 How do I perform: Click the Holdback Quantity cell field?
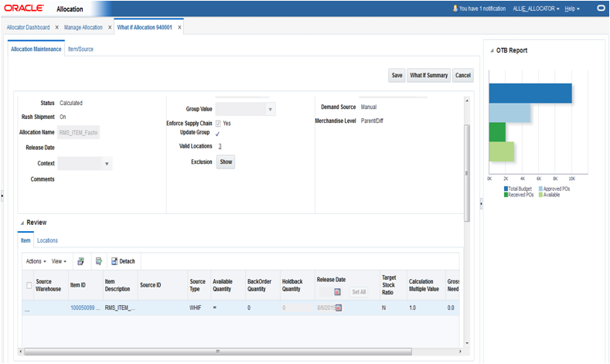[296, 308]
